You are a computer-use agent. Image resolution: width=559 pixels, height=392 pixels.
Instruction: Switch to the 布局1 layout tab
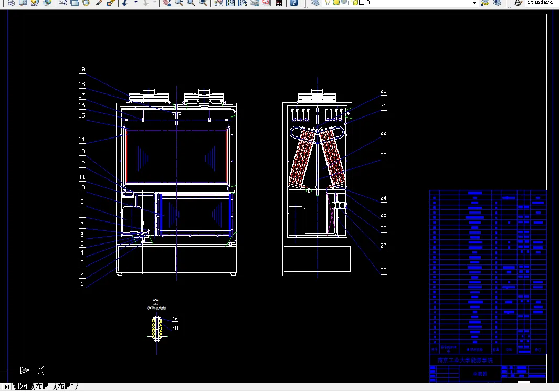tap(44, 386)
